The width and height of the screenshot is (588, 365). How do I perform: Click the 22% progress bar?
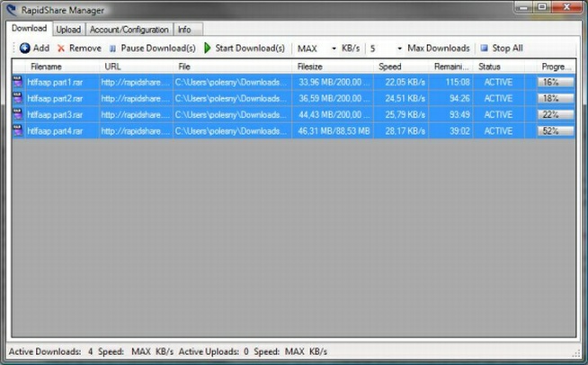556,114
